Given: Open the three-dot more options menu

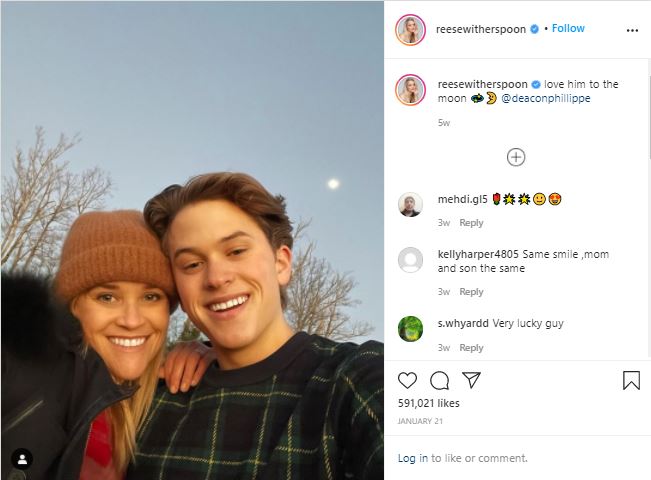Looking at the screenshot, I should (x=632, y=30).
